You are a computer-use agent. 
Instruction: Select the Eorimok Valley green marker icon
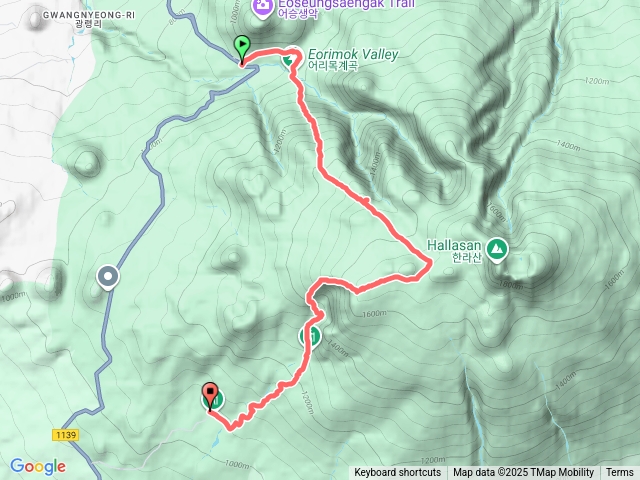click(x=290, y=60)
